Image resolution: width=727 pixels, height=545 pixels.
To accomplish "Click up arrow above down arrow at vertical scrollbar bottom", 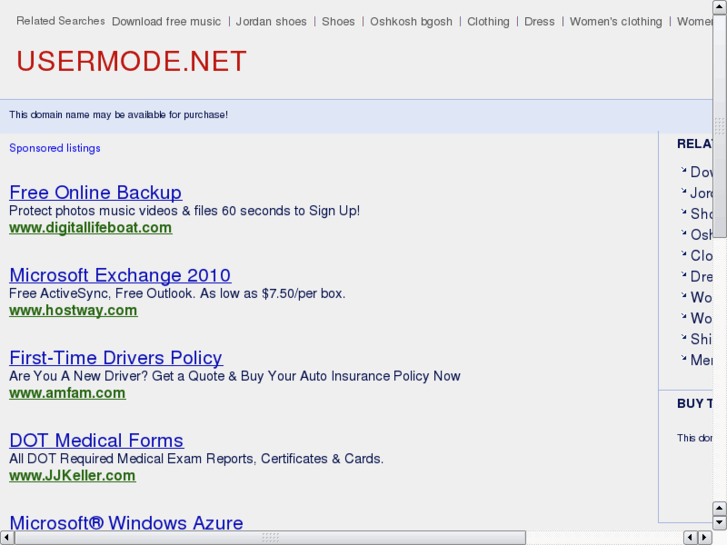I will 720,509.
